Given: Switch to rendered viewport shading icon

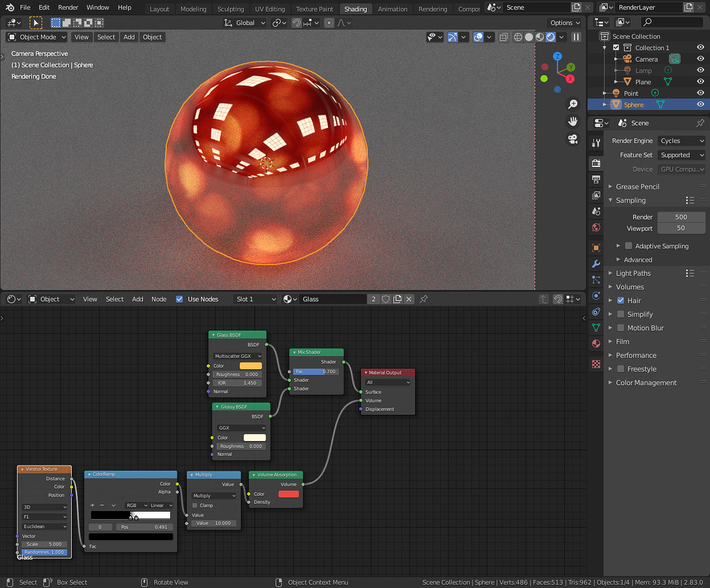Looking at the screenshot, I should [x=551, y=37].
